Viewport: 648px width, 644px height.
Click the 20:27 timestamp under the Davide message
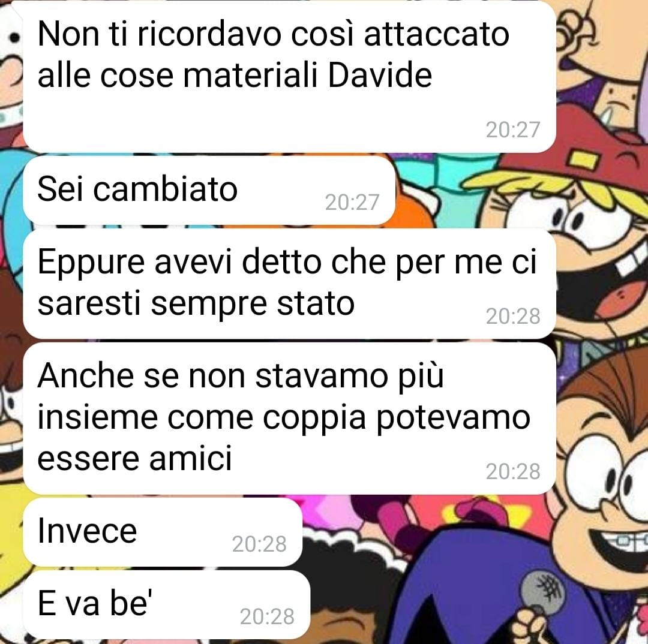tap(513, 130)
